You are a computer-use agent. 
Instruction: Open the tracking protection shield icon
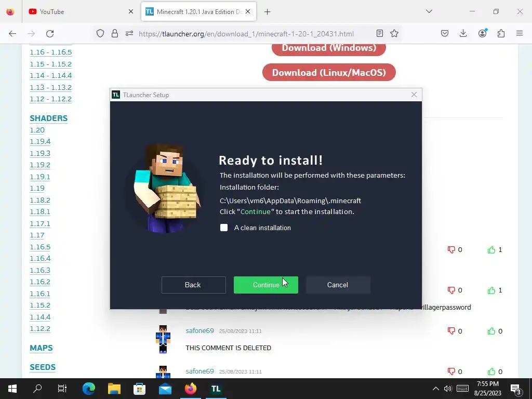(x=100, y=33)
